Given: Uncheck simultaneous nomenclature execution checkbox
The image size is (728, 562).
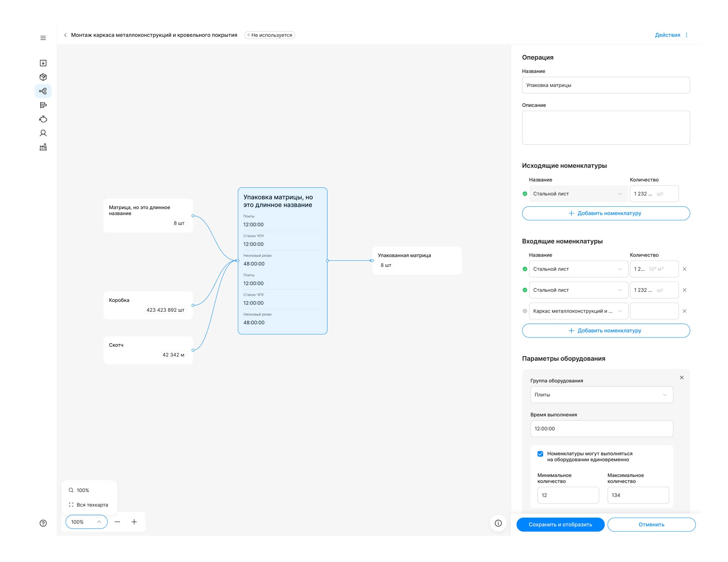Looking at the screenshot, I should [x=540, y=454].
